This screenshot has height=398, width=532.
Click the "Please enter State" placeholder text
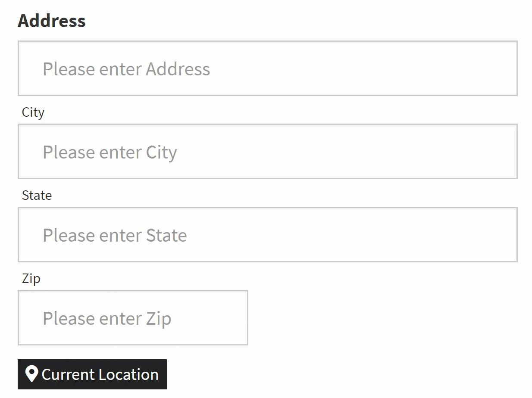(115, 236)
